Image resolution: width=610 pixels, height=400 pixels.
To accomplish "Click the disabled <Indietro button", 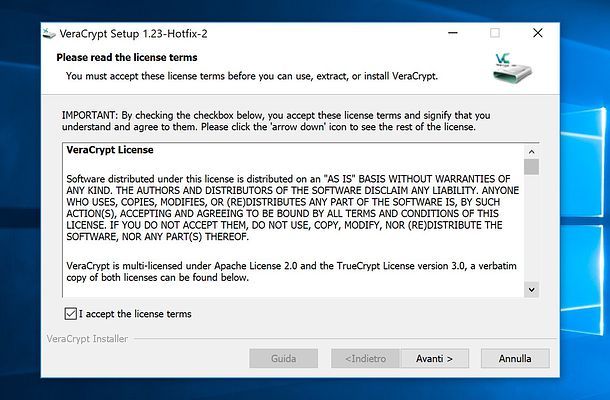I will (365, 358).
